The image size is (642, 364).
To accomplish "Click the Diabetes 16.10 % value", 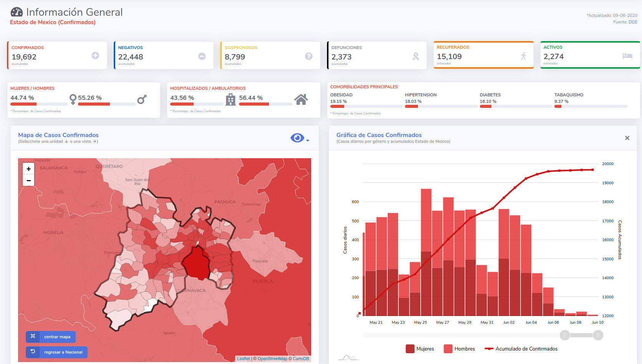I will [x=488, y=101].
